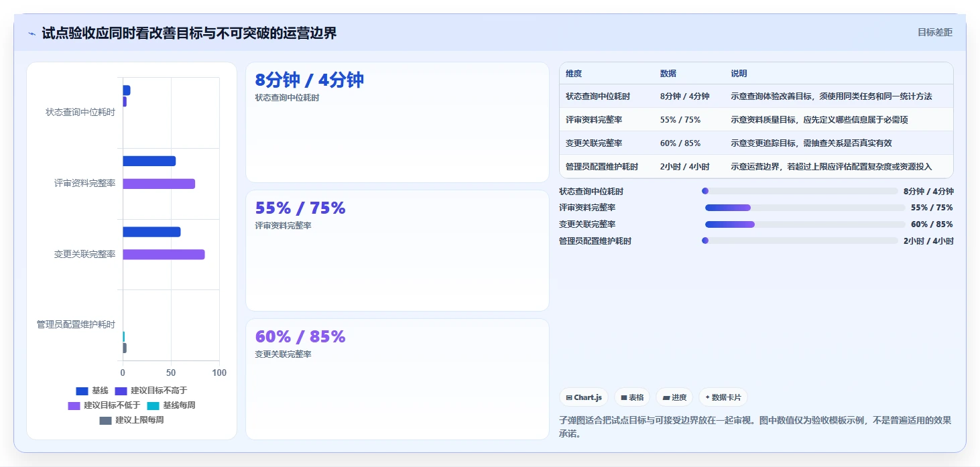
Task: Click the purple target bar for 变更关联完整率
Action: [164, 255]
